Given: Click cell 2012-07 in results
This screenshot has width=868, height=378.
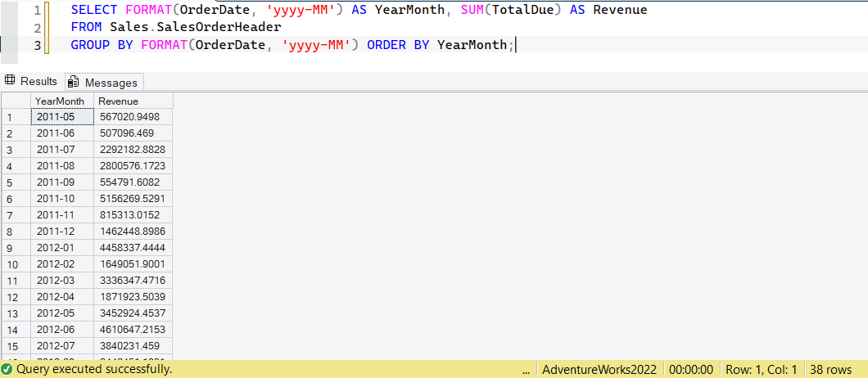Looking at the screenshot, I should [62, 345].
